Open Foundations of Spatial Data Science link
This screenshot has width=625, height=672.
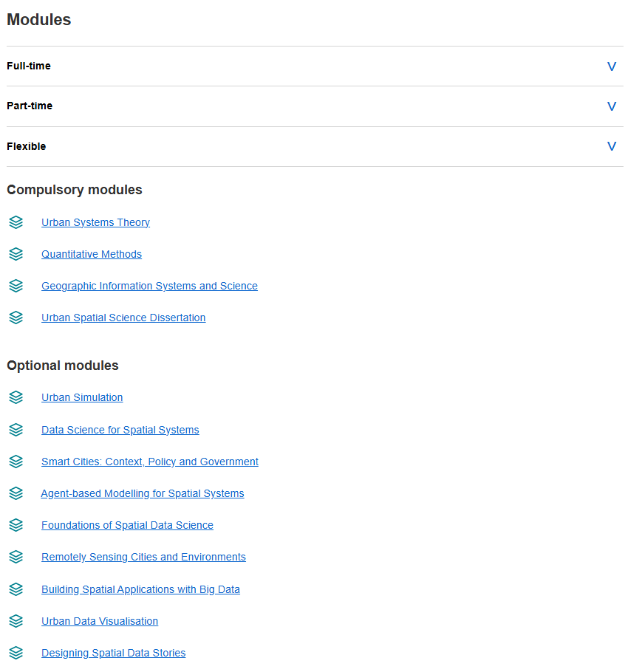(x=127, y=525)
